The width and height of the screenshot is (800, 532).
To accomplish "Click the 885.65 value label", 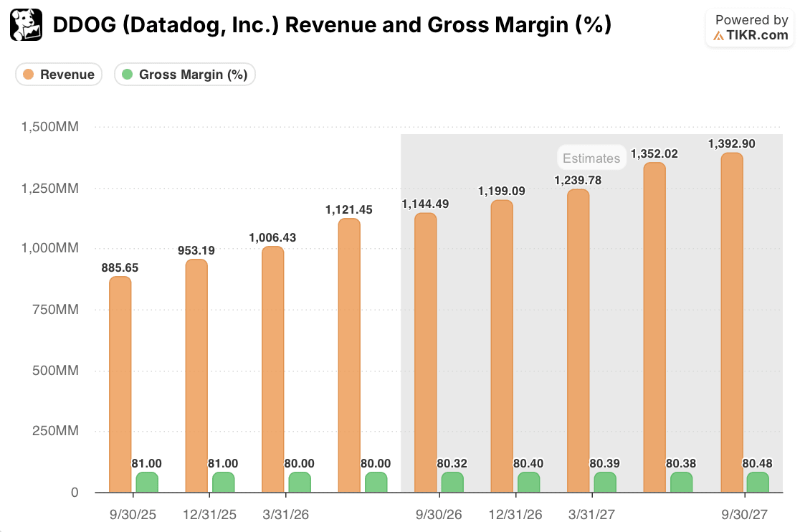I will [120, 267].
